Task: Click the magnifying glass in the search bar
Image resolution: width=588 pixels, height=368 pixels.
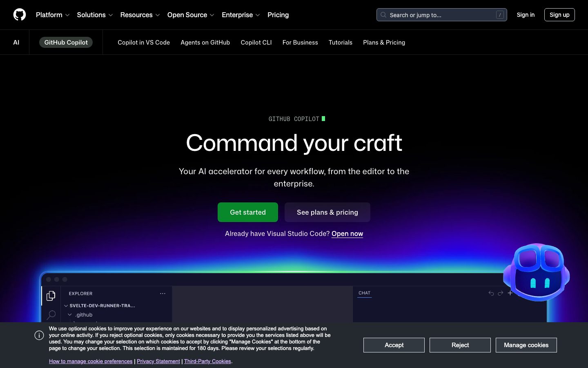Action: pyautogui.click(x=383, y=15)
